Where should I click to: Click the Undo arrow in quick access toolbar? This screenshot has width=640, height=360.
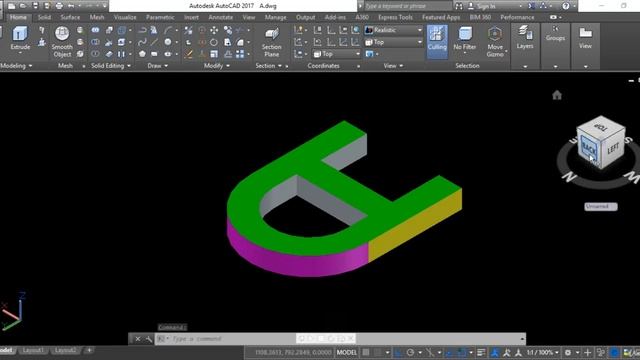pos(71,6)
